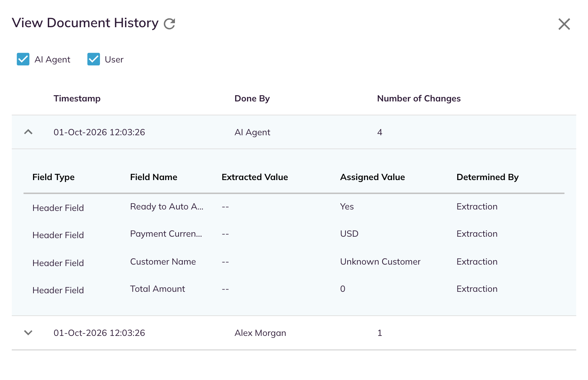Viewport: 588px width, 380px height.
Task: Collapse the AI Agent history row
Action: tap(28, 132)
